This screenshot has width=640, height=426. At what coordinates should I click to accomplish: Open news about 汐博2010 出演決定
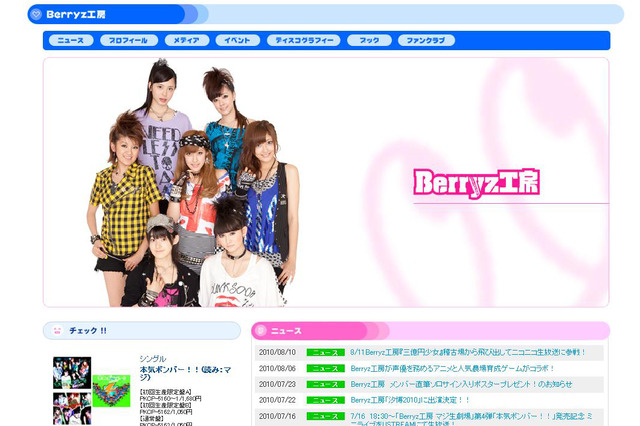[x=410, y=400]
